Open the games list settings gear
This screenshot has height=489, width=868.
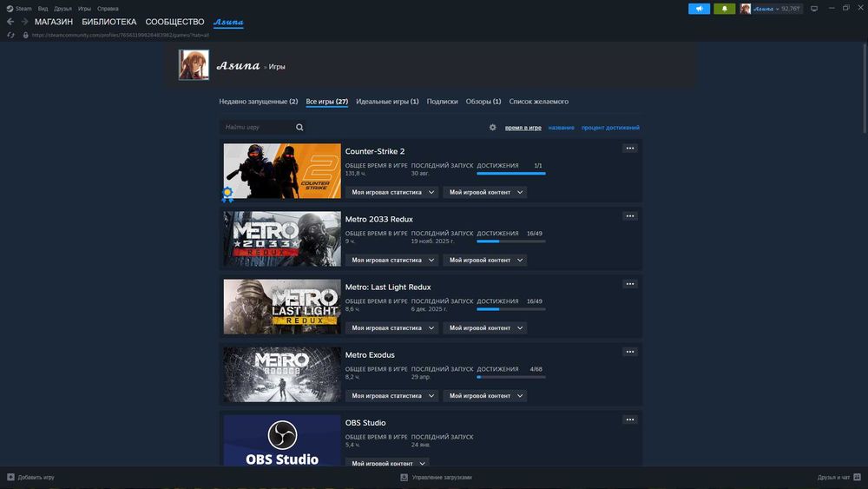[493, 128]
